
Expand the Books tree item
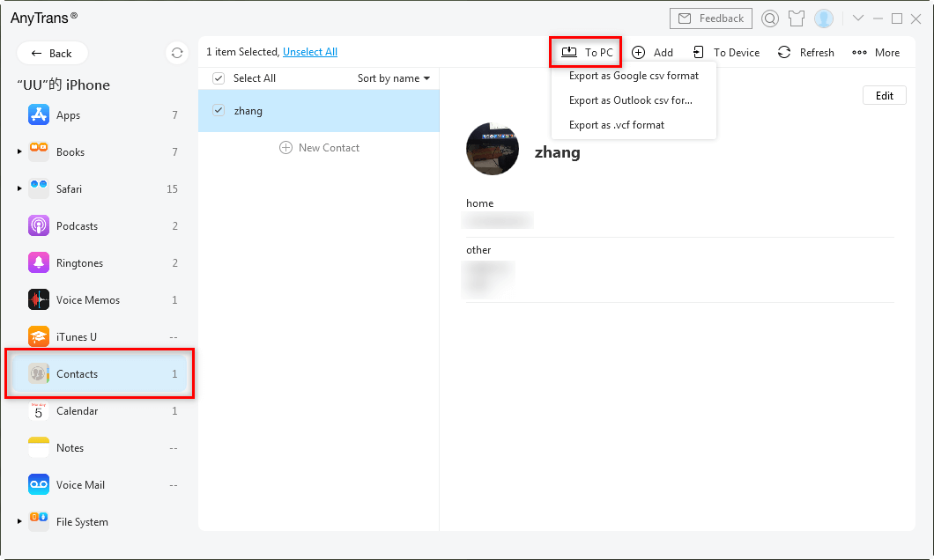(19, 151)
